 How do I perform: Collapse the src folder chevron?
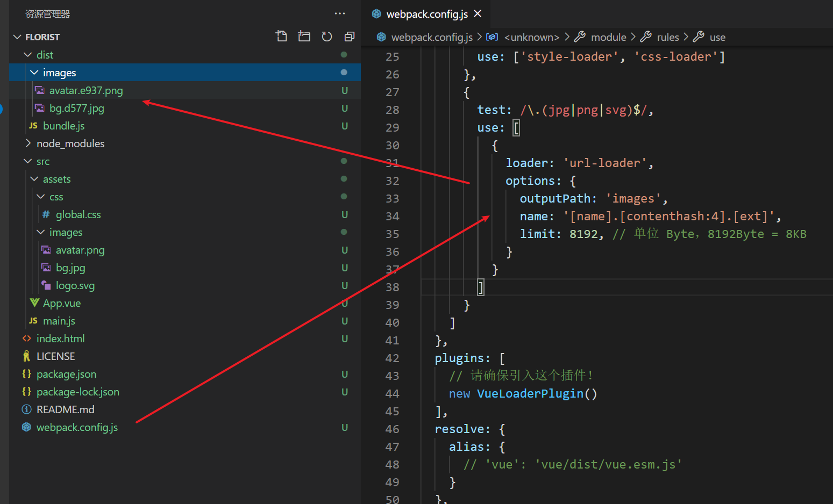(28, 161)
